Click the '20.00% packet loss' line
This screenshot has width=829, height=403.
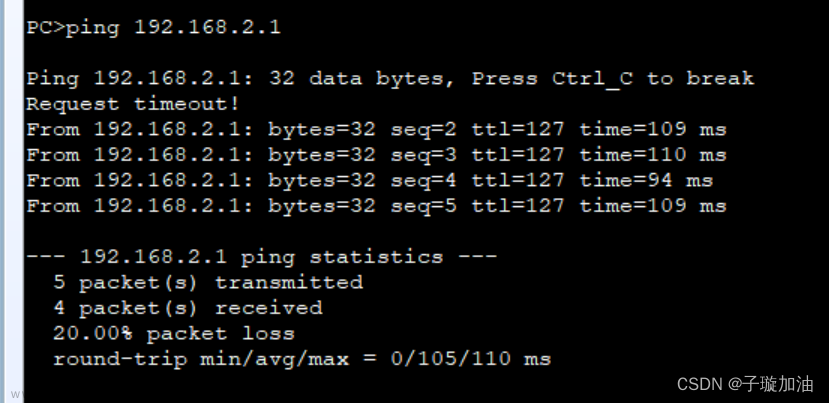click(174, 333)
